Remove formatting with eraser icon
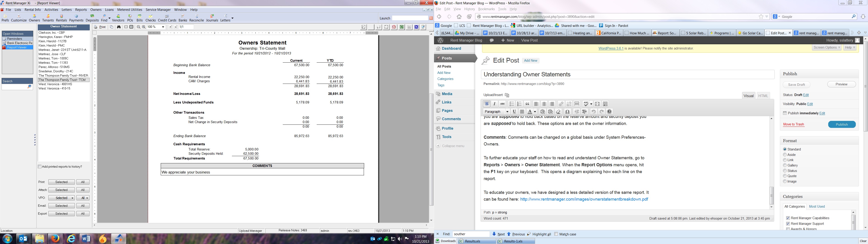The width and height of the screenshot is (868, 244). click(x=559, y=112)
